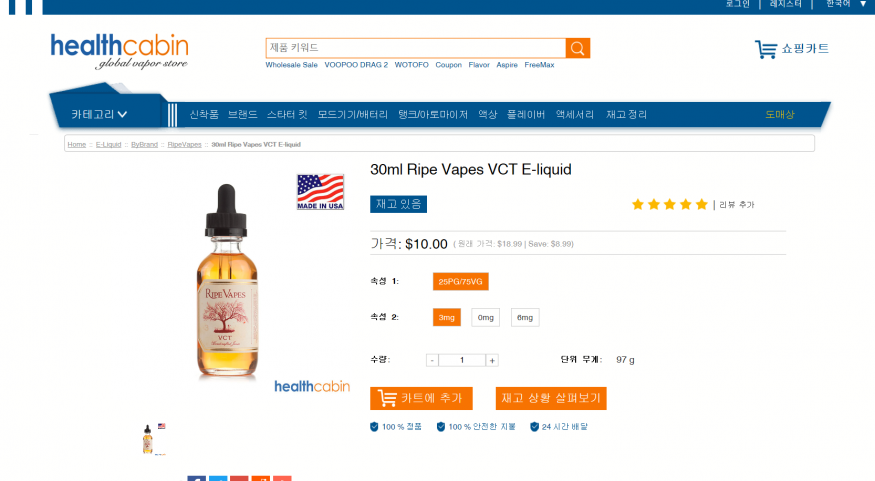Open the 스타터 킷 menu item
The height and width of the screenshot is (481, 875).
[287, 114]
